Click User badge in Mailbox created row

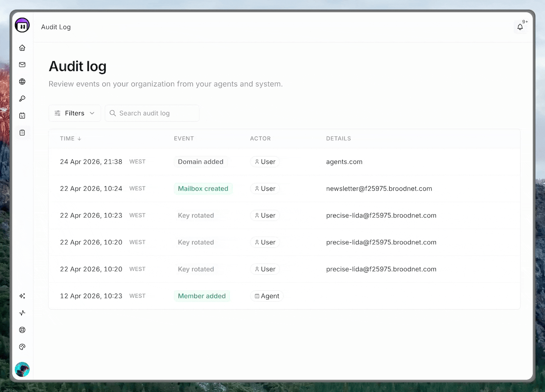pos(265,189)
